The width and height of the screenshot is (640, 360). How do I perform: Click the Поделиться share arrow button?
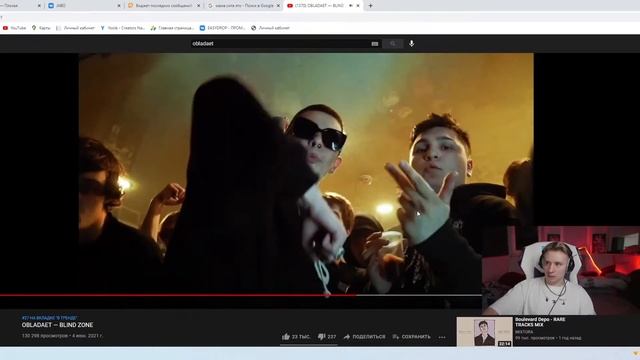[364, 337]
